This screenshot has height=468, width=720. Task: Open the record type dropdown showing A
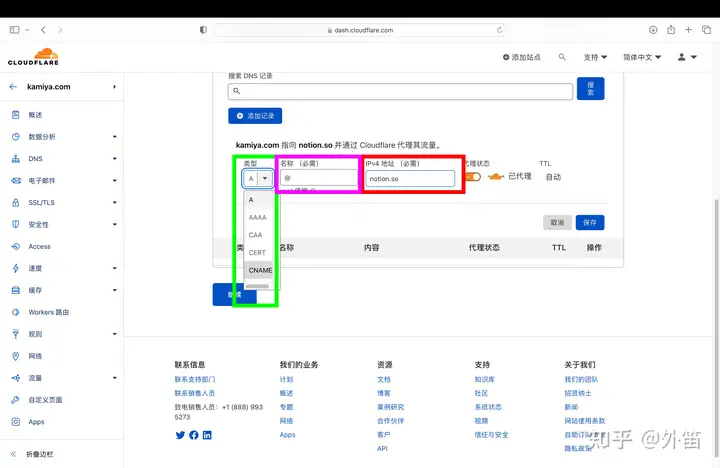258,178
